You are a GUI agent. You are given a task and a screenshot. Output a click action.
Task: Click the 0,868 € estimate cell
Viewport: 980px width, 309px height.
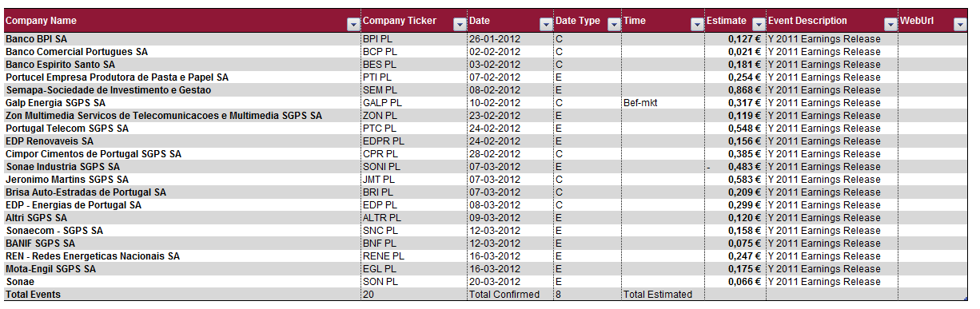735,90
